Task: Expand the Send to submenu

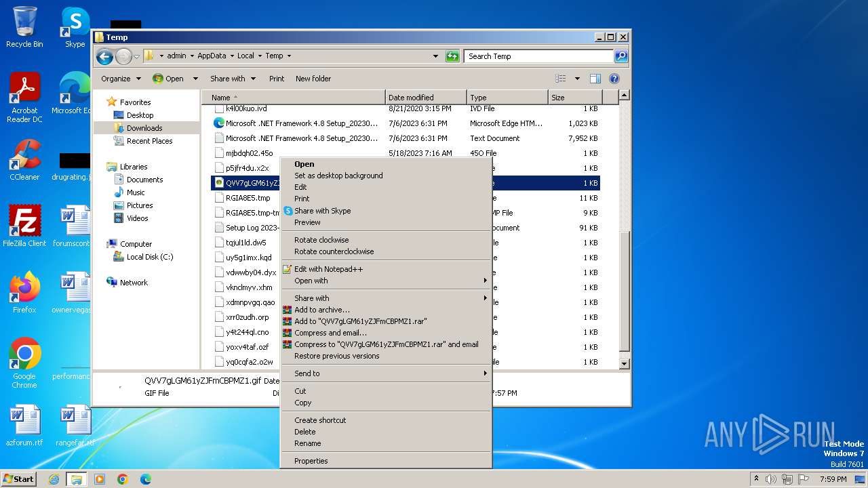Action: click(x=385, y=373)
